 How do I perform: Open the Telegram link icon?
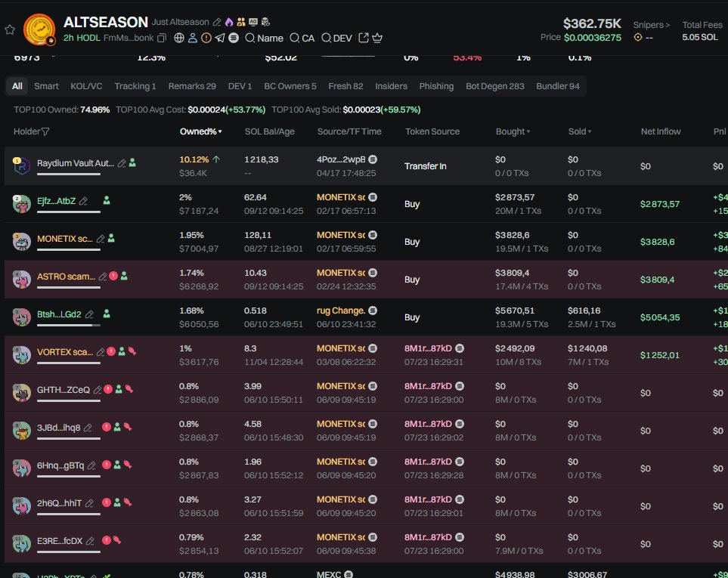click(220, 38)
